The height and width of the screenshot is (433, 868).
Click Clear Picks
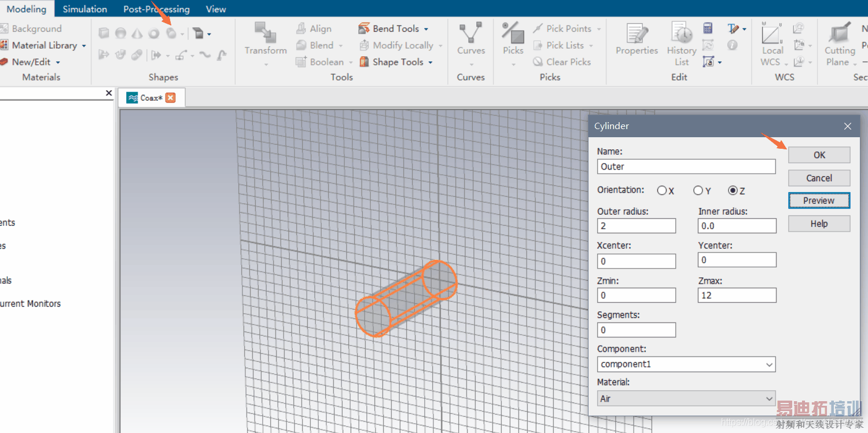562,62
